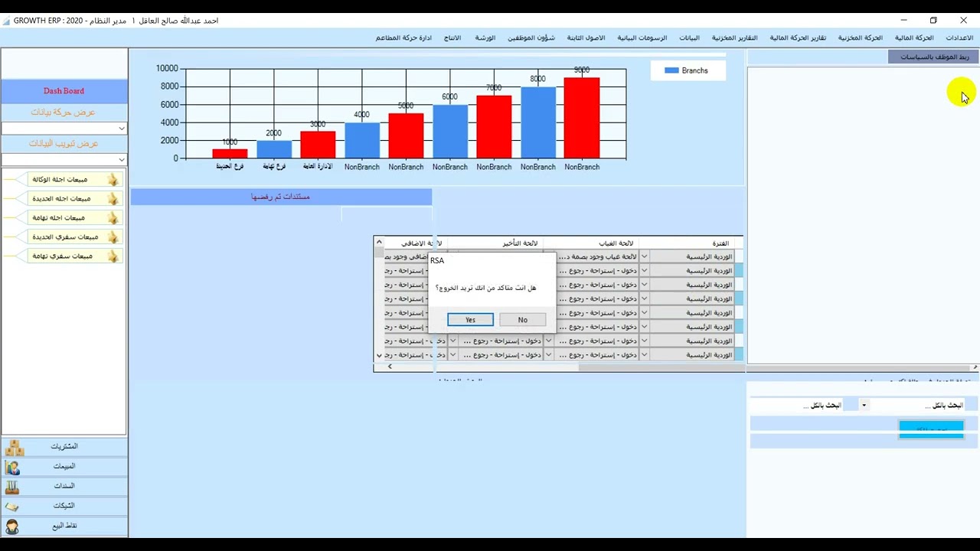Open تقارير الحركة المالية menu
Screen dimensions: 980x551
coord(798,37)
